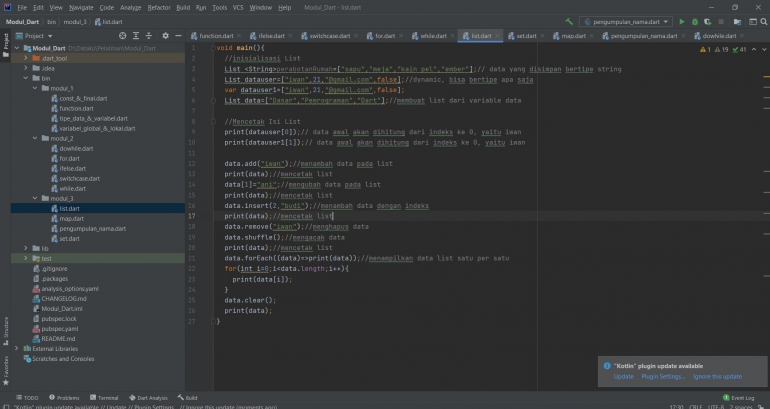This screenshot has height=409, width=770.
Task: Open the File menu
Action: (22, 7)
